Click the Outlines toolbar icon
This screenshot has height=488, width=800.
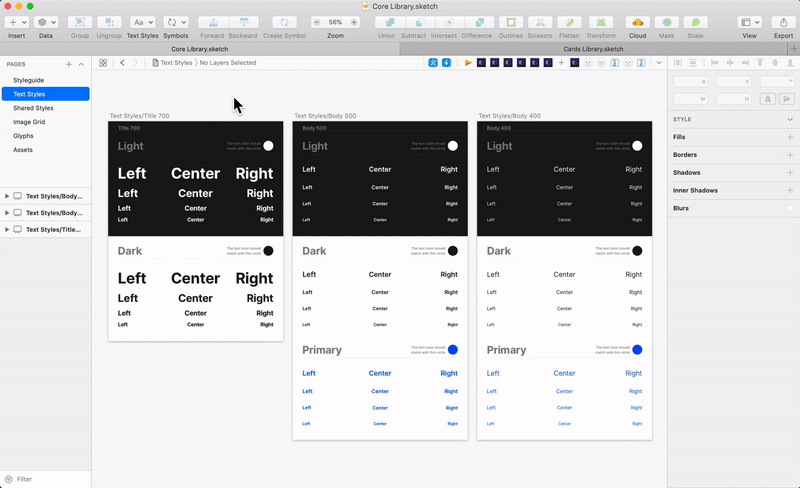click(511, 22)
